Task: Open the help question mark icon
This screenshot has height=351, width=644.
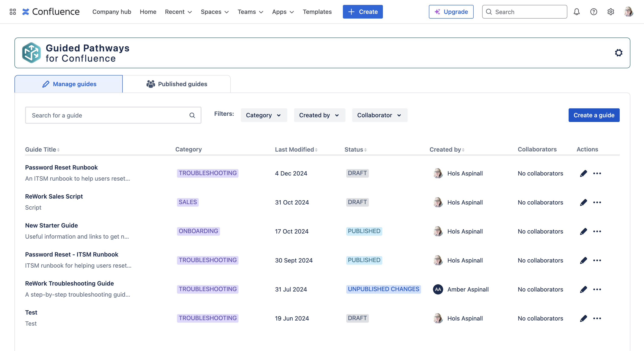Action: pyautogui.click(x=594, y=12)
